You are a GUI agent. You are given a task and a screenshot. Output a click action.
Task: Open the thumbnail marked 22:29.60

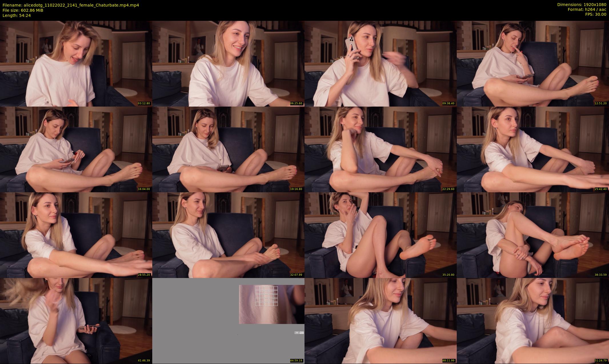click(x=380, y=149)
